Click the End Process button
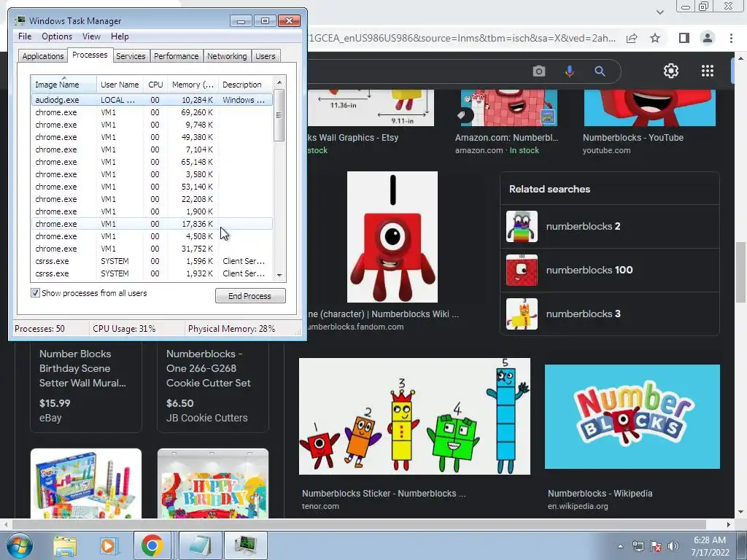This screenshot has width=747, height=560. [250, 296]
